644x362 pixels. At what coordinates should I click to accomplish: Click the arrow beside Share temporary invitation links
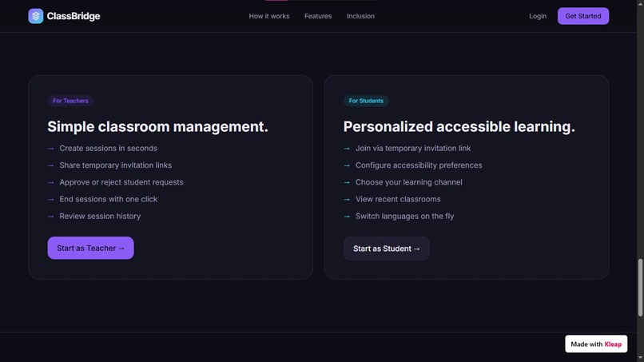51,165
